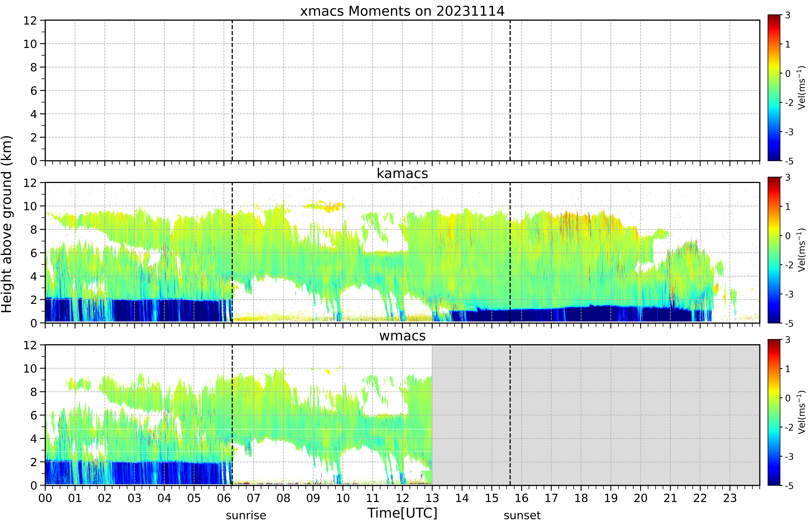
Task: Click the 'Vel(ms⁻¹)' label of the top colorbar
Action: (x=801, y=88)
